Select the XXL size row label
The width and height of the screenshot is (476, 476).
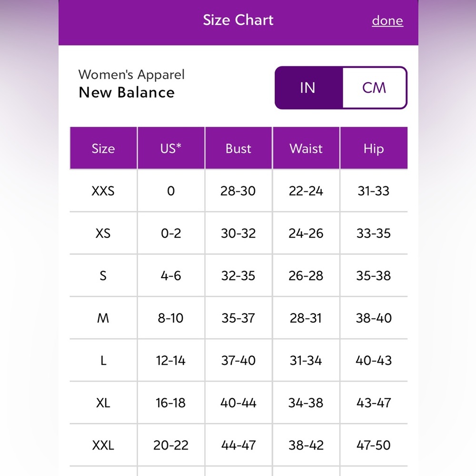[103, 446]
